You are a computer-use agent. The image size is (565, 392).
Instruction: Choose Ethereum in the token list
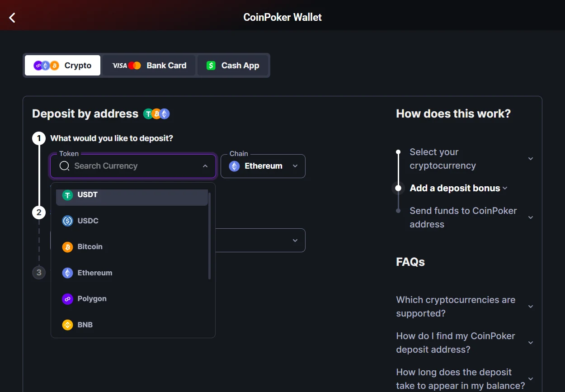coord(132,273)
